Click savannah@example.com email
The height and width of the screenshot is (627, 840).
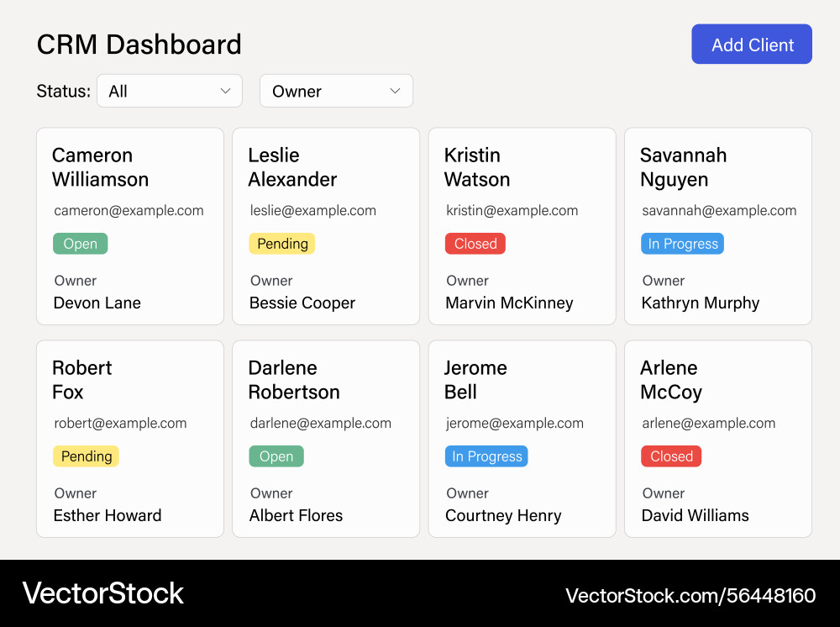point(719,211)
